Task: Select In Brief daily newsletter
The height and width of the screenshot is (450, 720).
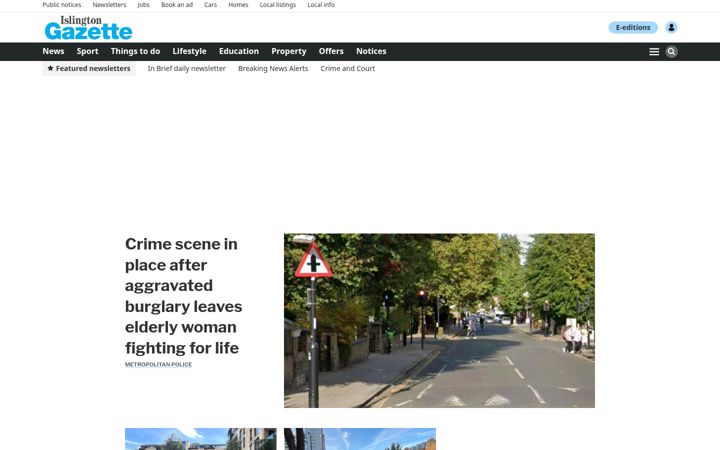Action: pyautogui.click(x=186, y=68)
